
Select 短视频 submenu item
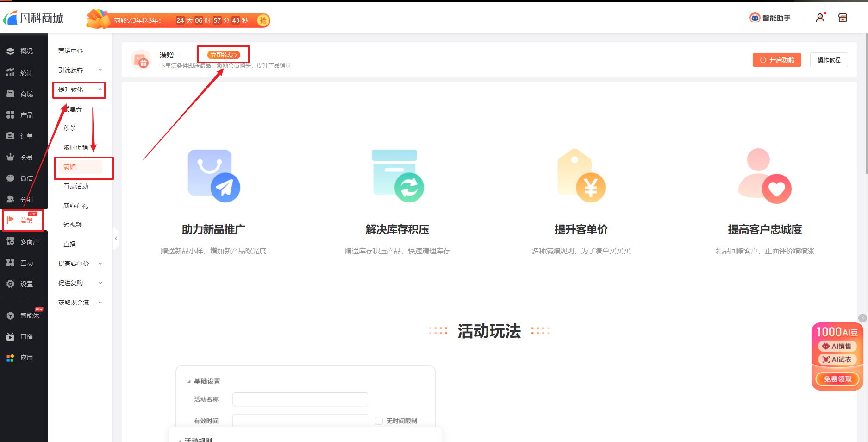tap(73, 225)
